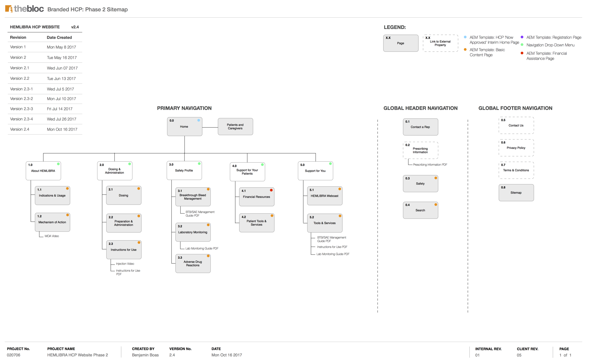The image size is (590, 364).
Task: Open the 2.0 Dosing & Administration node
Action: coord(115,171)
